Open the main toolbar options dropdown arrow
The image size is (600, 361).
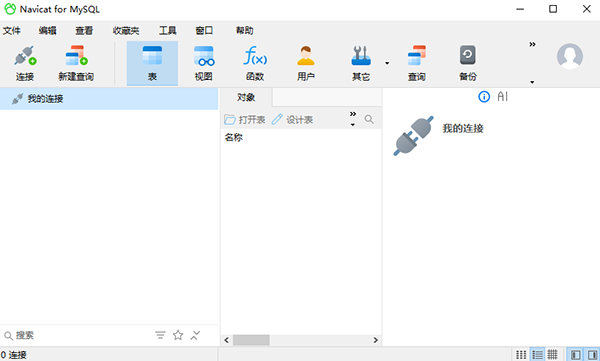(532, 82)
